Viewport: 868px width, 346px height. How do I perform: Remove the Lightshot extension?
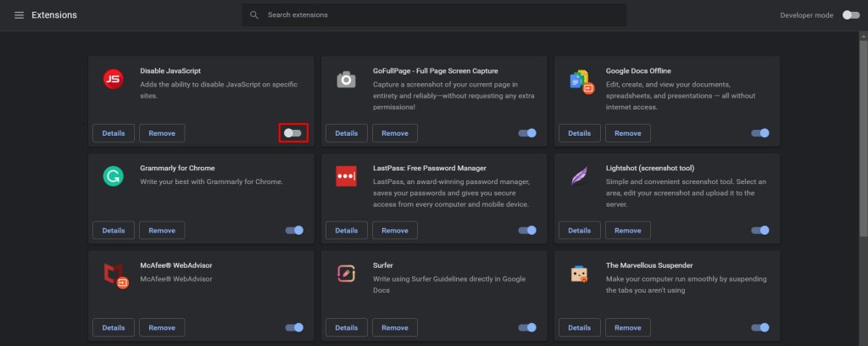click(628, 230)
